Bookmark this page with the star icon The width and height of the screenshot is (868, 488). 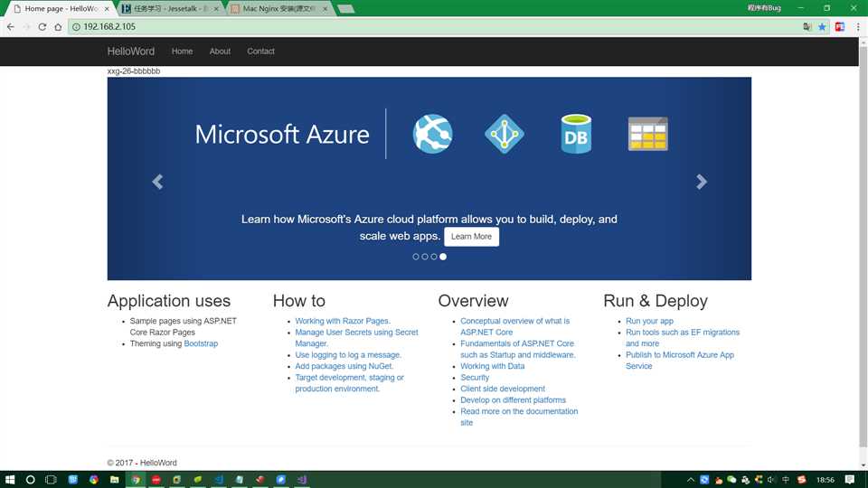pyautogui.click(x=822, y=26)
